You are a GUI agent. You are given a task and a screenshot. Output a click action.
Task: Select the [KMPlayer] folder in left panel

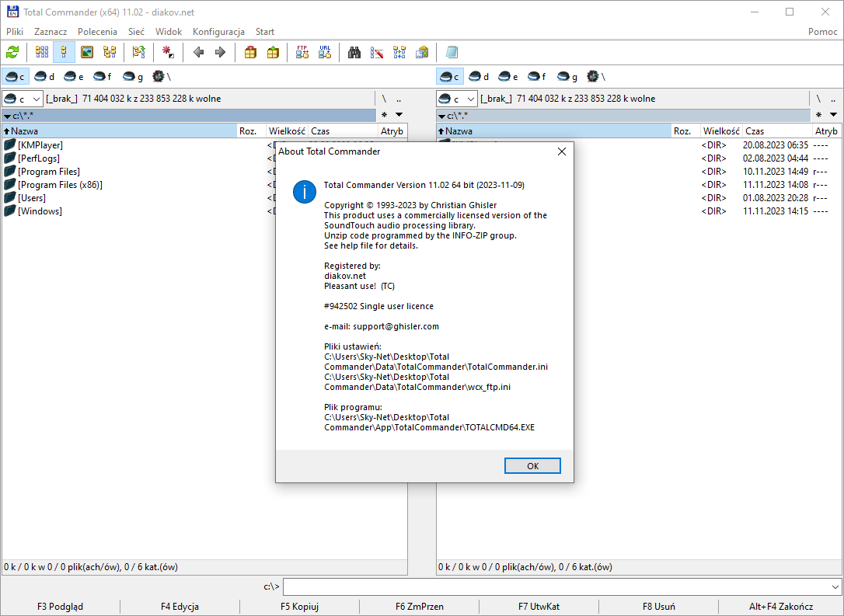40,145
